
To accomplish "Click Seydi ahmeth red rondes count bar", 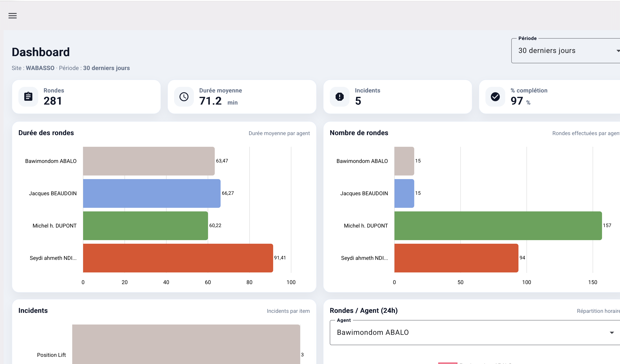I will [x=456, y=258].
